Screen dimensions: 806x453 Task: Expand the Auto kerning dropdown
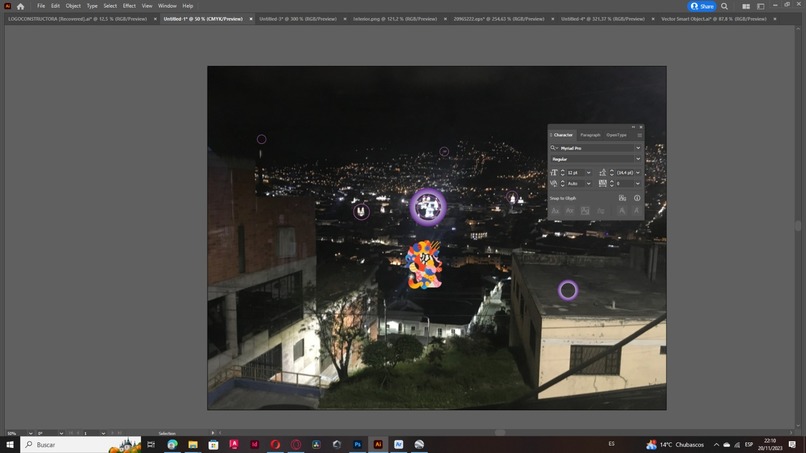[x=589, y=184]
